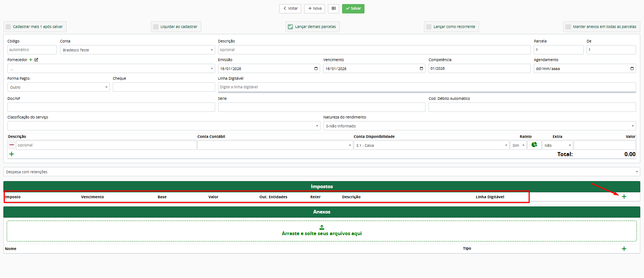Image resolution: width=644 pixels, height=278 pixels.
Task: Add an attachment row in Anexos
Action: pos(624,249)
